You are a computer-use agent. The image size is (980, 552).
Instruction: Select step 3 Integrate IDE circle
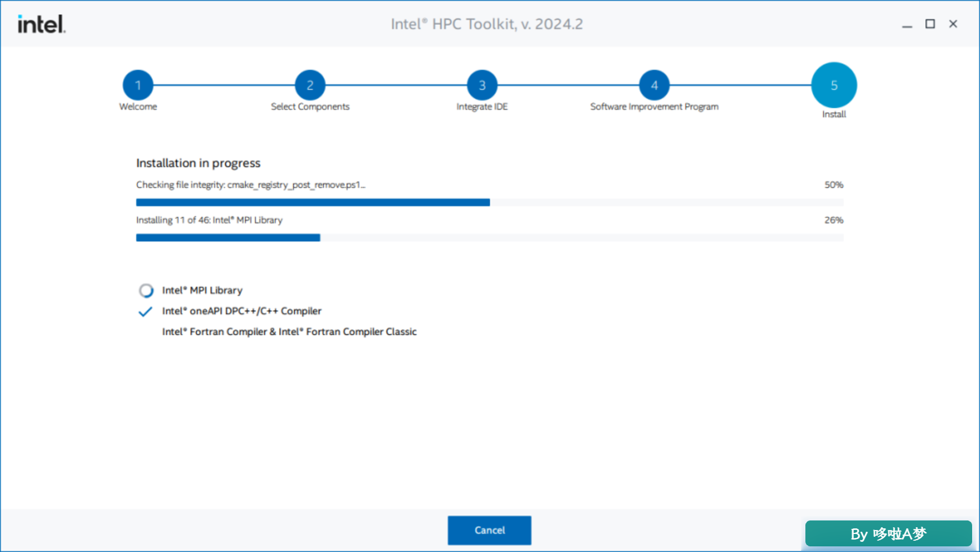[x=482, y=85]
